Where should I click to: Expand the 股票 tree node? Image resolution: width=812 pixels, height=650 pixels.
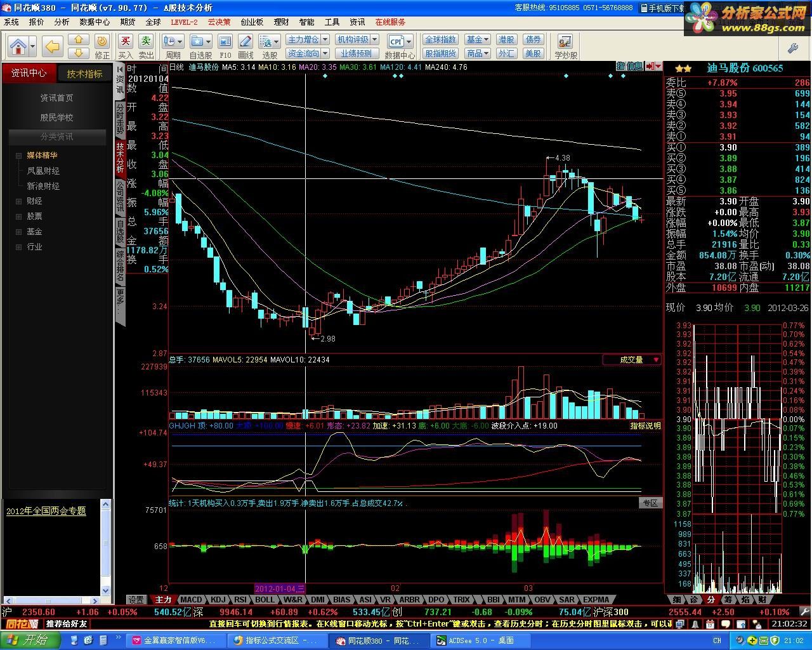coord(19,216)
